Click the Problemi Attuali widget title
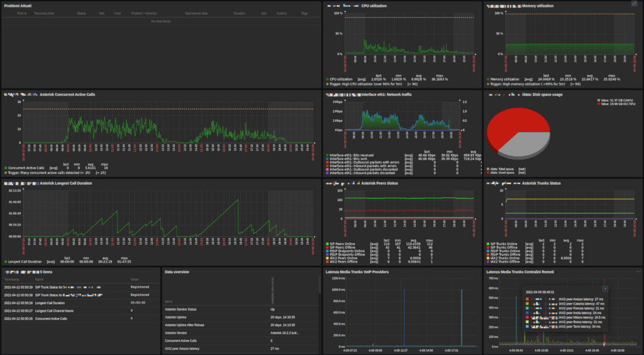This screenshot has width=644, height=355. [18, 6]
